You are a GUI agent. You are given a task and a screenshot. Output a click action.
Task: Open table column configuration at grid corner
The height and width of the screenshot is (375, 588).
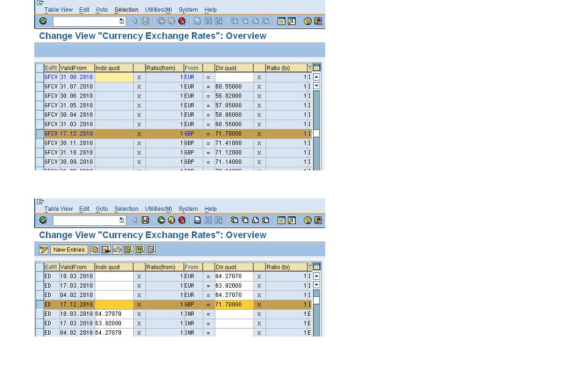coord(316,68)
